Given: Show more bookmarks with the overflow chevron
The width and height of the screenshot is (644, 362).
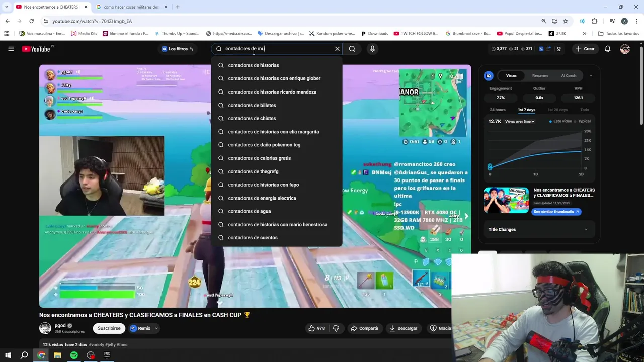Looking at the screenshot, I should [584, 33].
